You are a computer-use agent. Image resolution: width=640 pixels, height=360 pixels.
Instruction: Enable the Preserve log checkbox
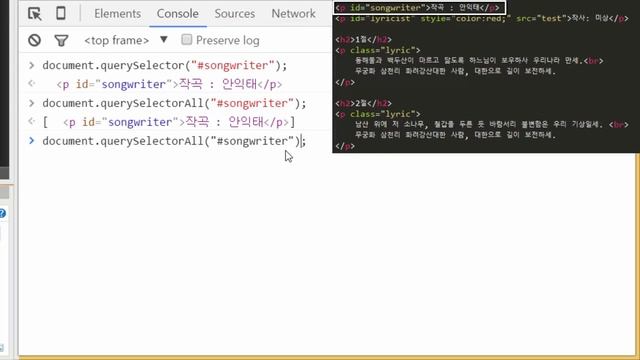click(187, 40)
